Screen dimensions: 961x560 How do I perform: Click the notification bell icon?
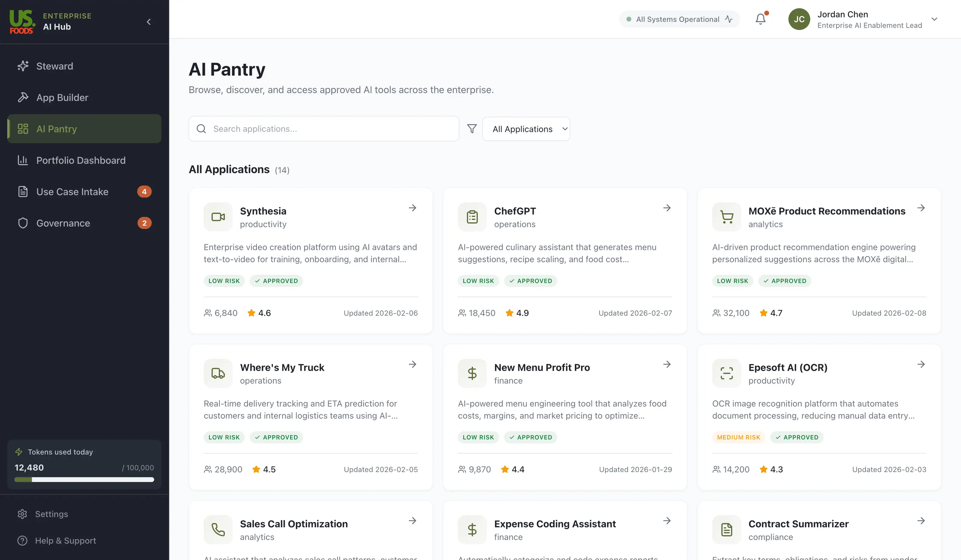(x=760, y=18)
